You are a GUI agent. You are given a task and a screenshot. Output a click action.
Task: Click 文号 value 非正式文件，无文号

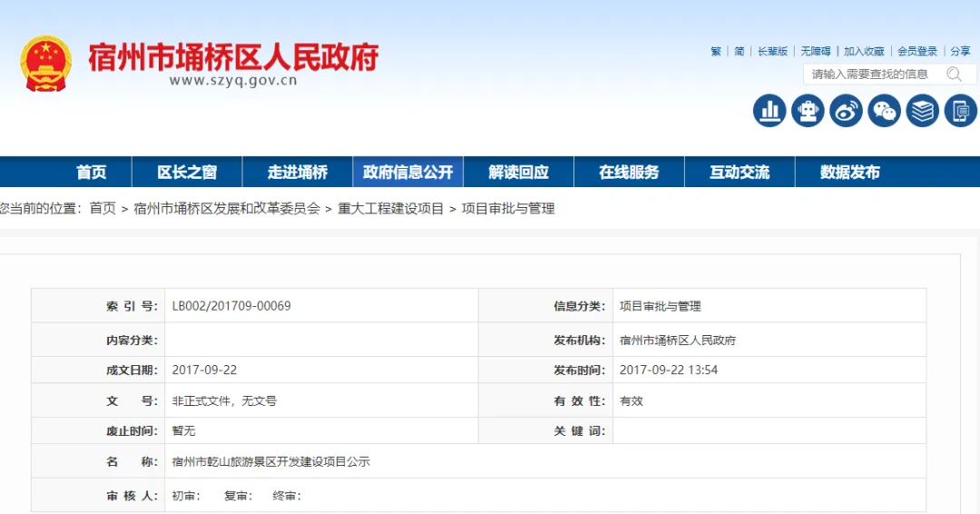tap(224, 400)
